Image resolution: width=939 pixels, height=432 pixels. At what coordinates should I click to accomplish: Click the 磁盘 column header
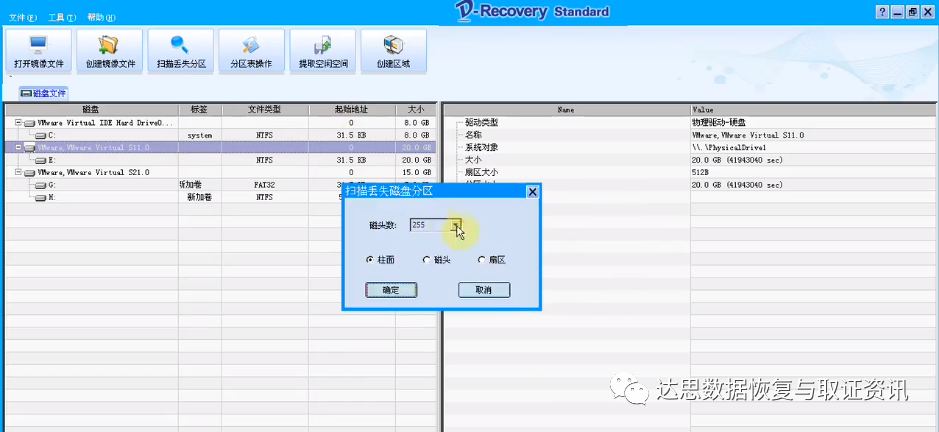[x=92, y=110]
